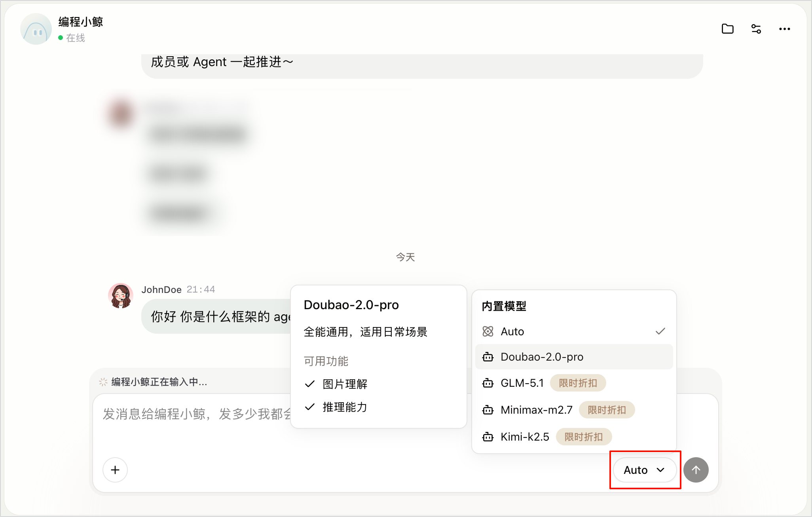Choose the Kimi-k2.5 model entry
Screen dimensions: 812x517
tap(574, 437)
